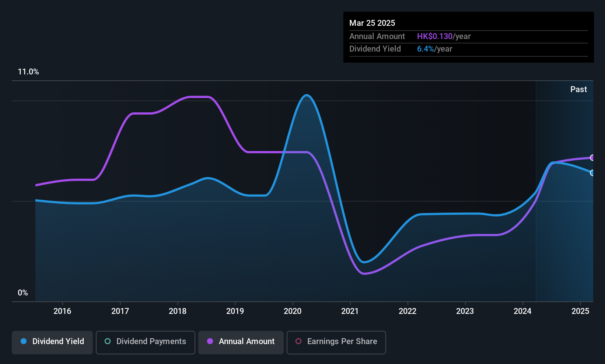Click the 2023 axis label
The image size is (605, 364).
coord(465,311)
